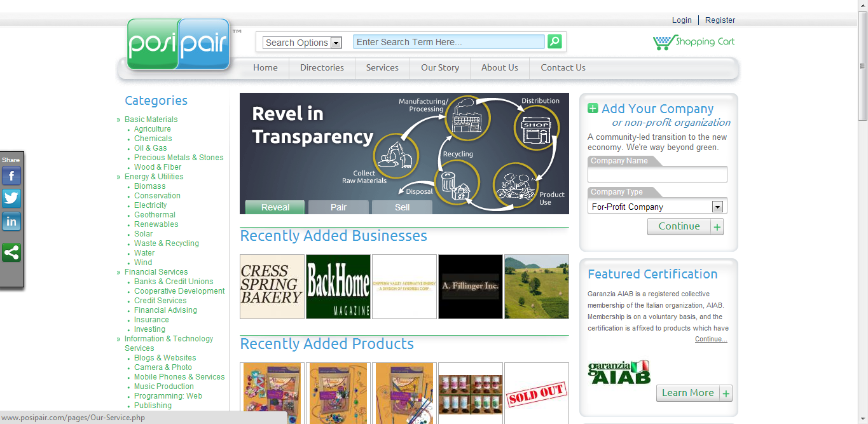Image resolution: width=868 pixels, height=424 pixels.
Task: Click the green plus beside Add Your Company
Action: [593, 109]
